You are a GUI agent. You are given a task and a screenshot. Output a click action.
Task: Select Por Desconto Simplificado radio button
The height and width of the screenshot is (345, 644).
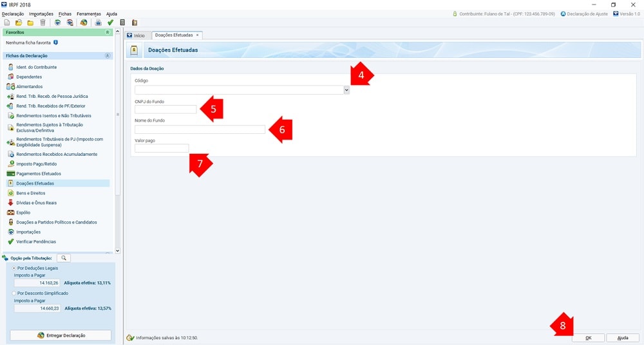14,293
